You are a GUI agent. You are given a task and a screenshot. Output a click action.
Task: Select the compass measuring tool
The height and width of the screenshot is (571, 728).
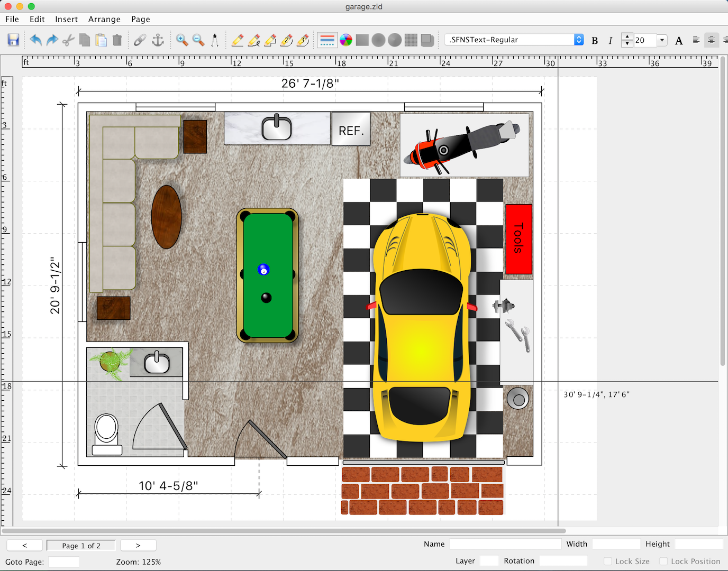[215, 40]
